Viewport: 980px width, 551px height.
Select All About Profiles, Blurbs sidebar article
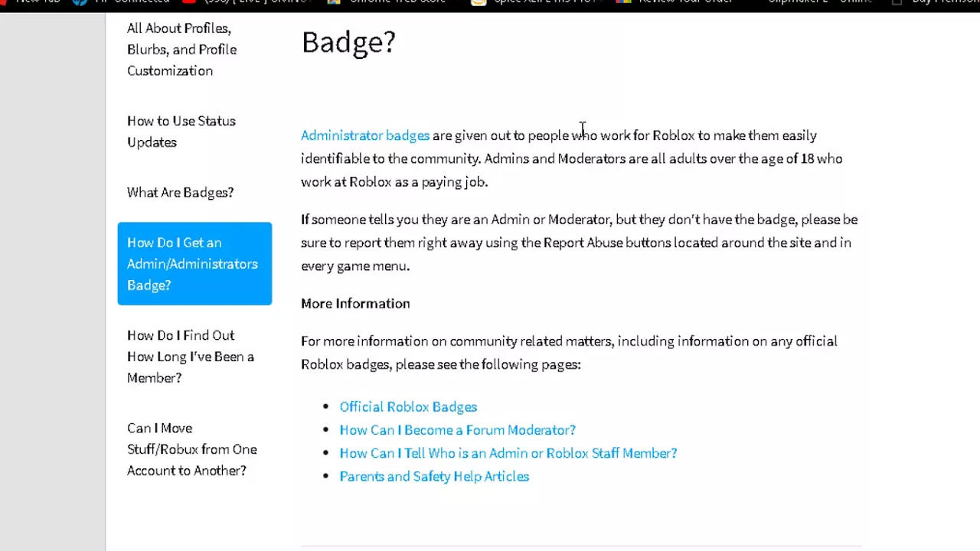pos(182,49)
